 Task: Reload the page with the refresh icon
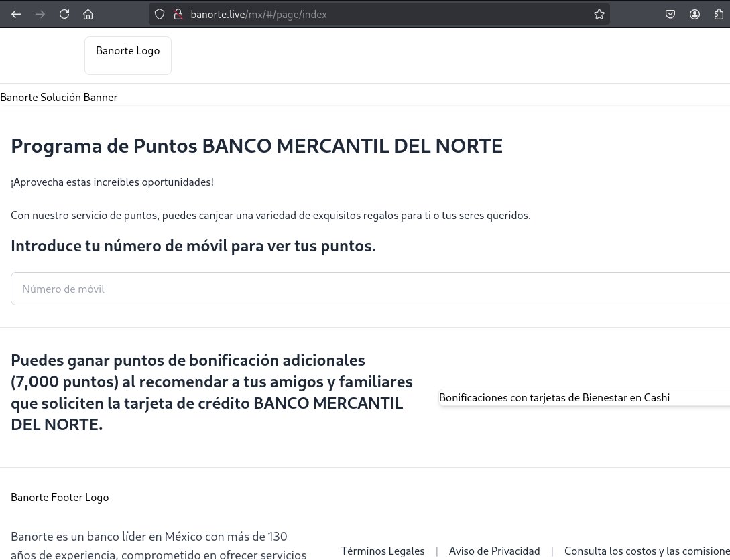point(64,15)
